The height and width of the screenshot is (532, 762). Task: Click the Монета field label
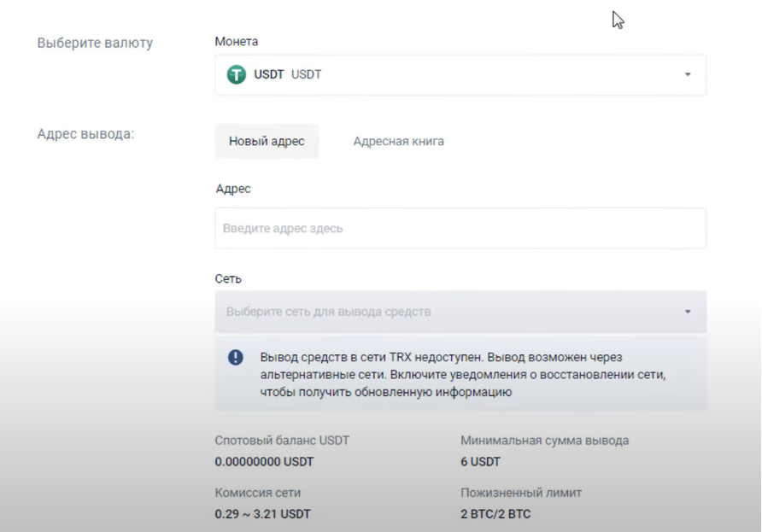[x=237, y=41]
